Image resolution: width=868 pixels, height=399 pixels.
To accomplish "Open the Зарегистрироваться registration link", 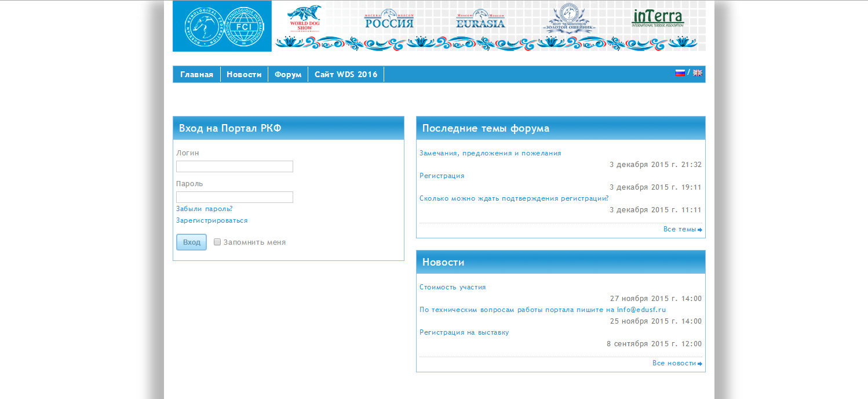I will pos(211,220).
